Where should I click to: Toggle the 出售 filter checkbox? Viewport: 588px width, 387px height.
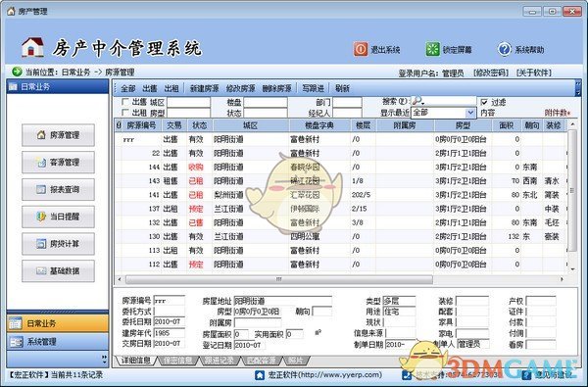[125, 102]
